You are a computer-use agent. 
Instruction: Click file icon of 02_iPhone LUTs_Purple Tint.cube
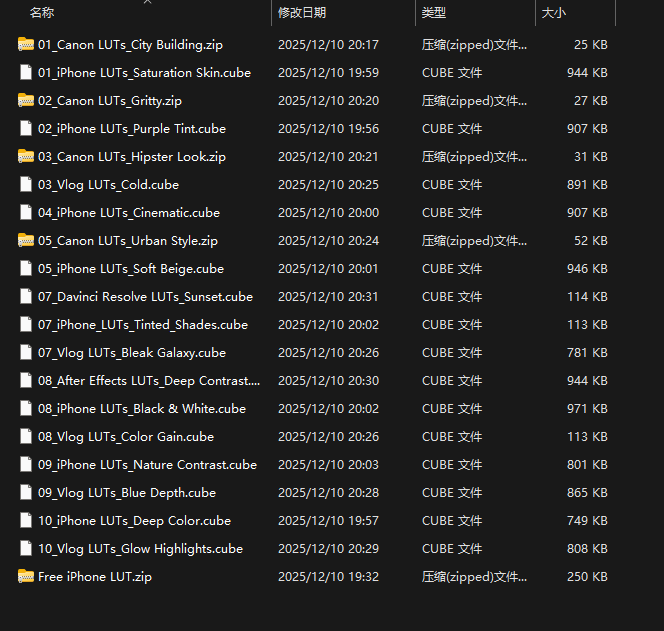tap(26, 128)
